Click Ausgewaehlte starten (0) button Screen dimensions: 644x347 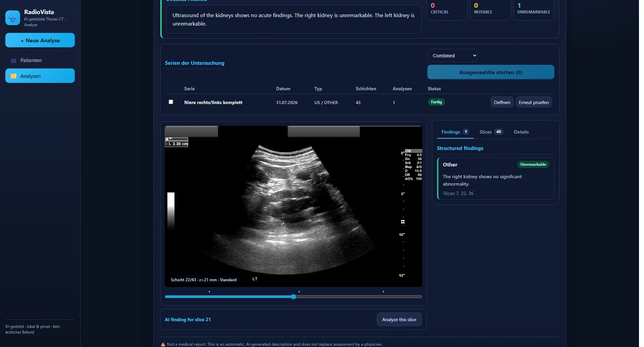pos(490,72)
